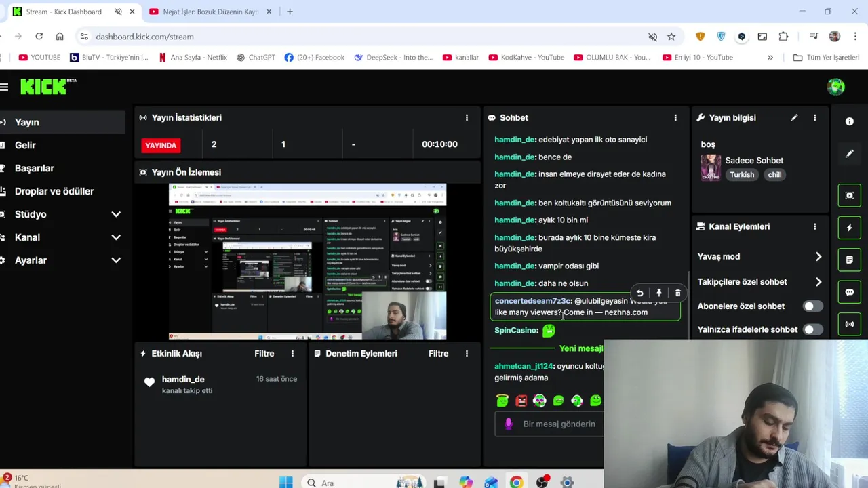
Task: Select Yayın in the left sidebar
Action: [x=62, y=122]
